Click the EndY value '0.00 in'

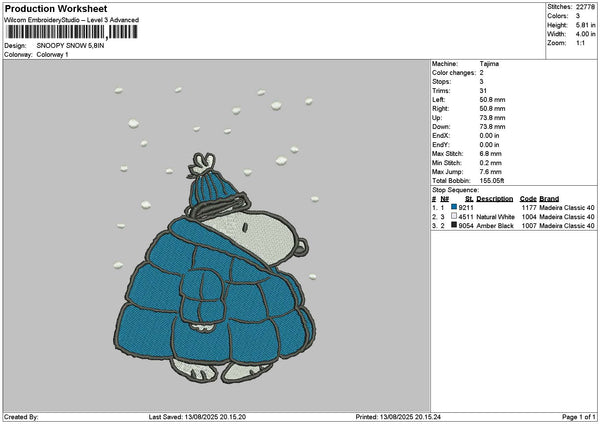(489, 145)
